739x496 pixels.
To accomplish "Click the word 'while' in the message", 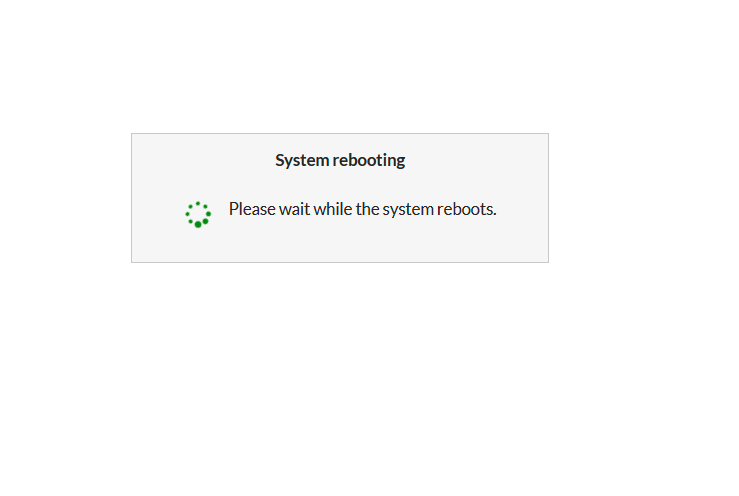I will (x=333, y=209).
